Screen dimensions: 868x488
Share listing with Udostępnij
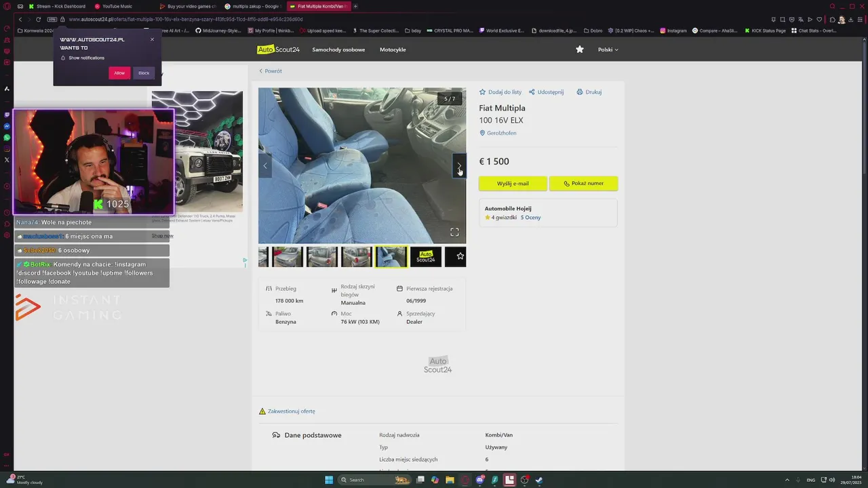click(547, 92)
